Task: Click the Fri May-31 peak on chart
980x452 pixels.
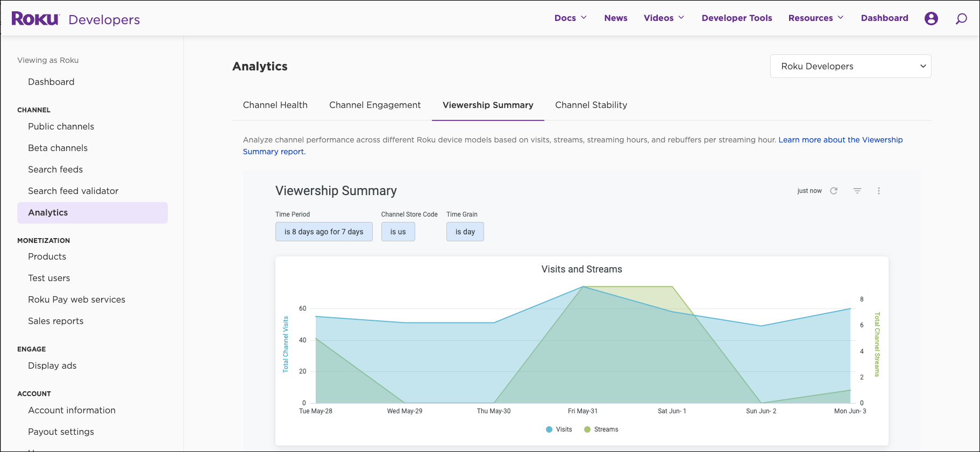Action: point(583,287)
